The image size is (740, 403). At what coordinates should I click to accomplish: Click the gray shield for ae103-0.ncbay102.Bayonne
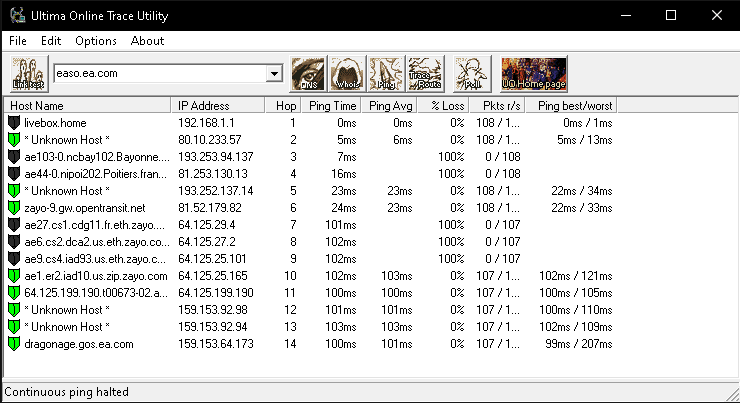[14, 157]
